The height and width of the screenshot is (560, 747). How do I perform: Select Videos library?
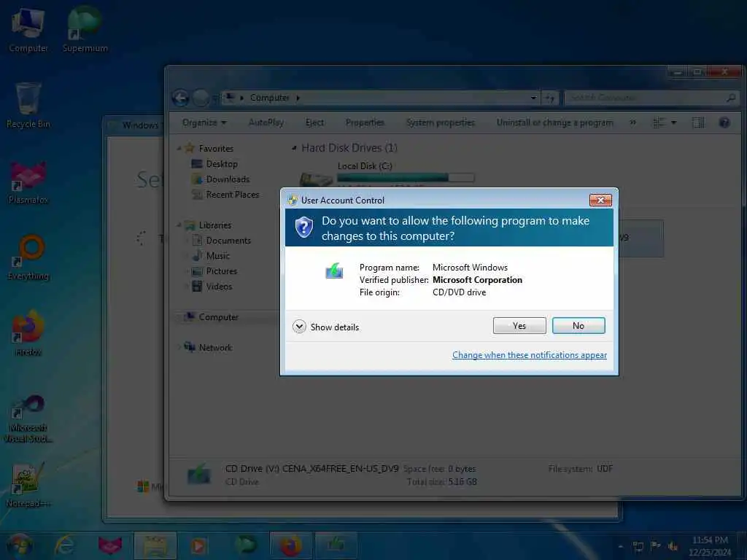pos(219,286)
